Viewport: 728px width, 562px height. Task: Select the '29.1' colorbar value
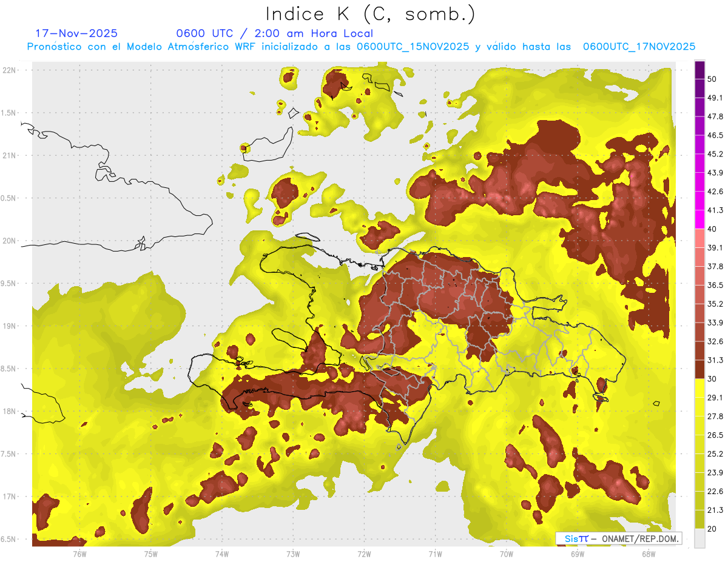[715, 398]
